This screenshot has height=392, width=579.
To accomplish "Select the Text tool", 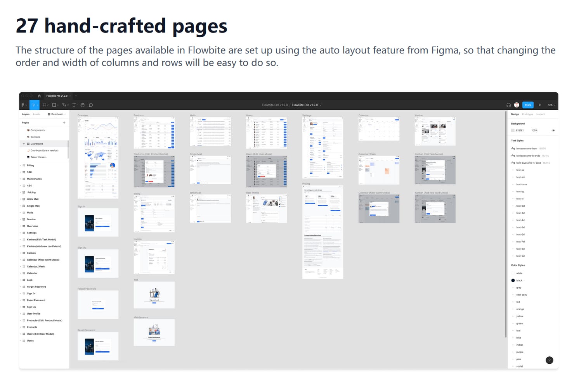I will pos(74,105).
